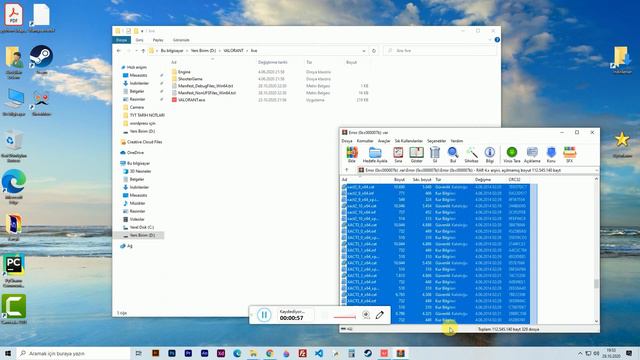640x360 pixels.
Task: Click the pencil annotate icon on recorder bar
Action: (380, 315)
